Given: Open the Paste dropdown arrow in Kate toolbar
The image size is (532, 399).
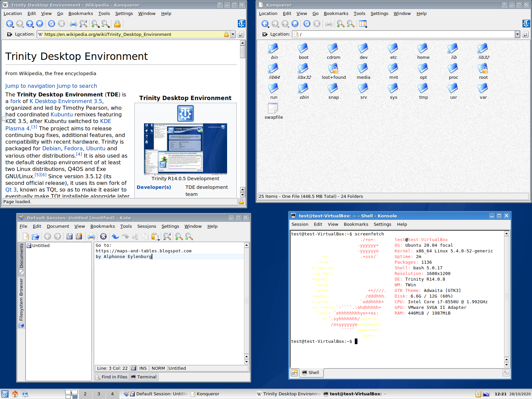Looking at the screenshot, I should (159, 239).
